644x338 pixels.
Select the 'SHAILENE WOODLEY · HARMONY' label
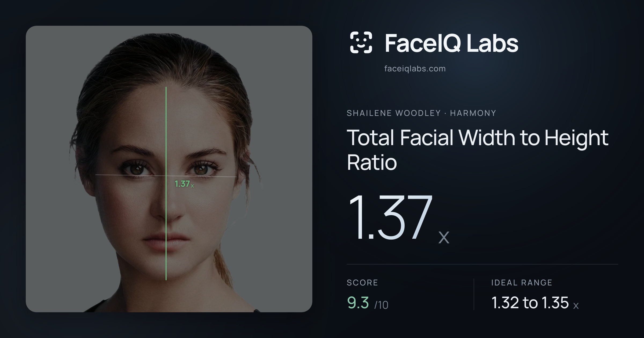(x=421, y=113)
